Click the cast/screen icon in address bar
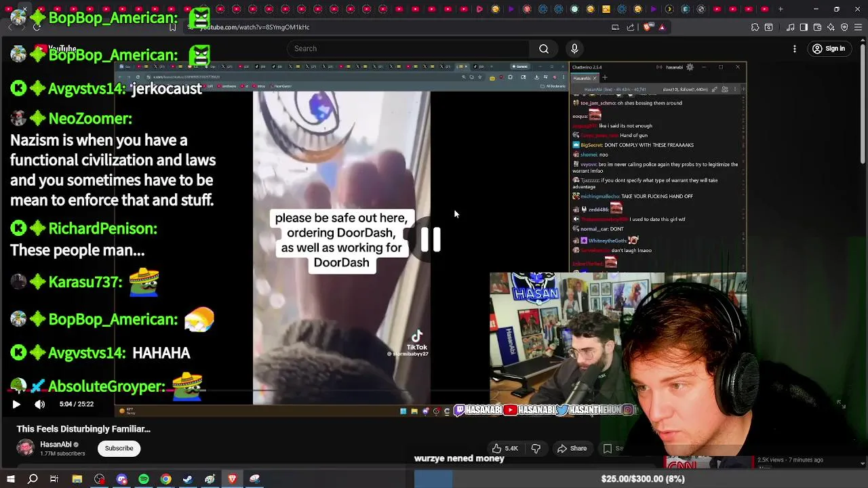Image resolution: width=868 pixels, height=488 pixels. [615, 27]
